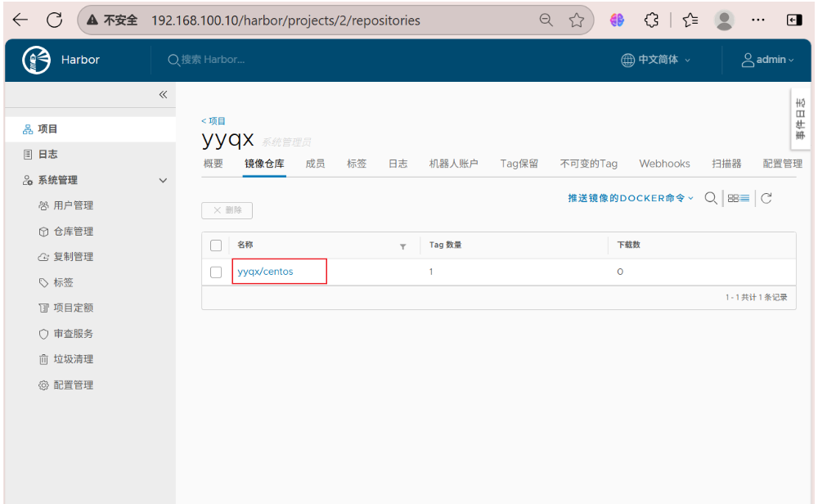The image size is (818, 504).
Task: Click the Harbor title text
Action: click(x=80, y=60)
